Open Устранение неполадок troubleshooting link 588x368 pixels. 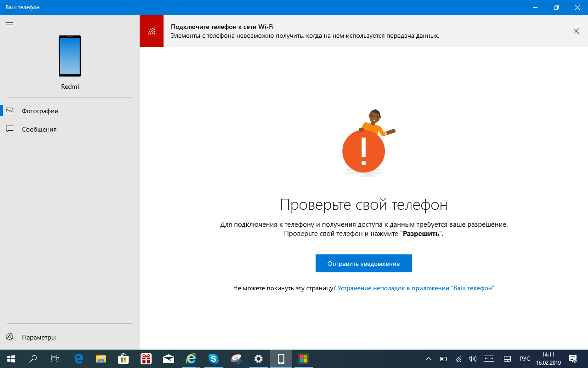pyautogui.click(x=416, y=288)
